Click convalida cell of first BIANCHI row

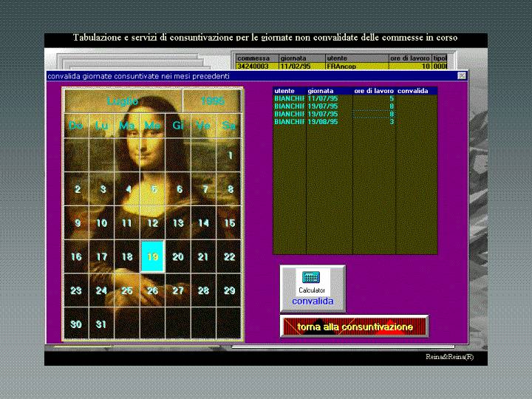(x=416, y=98)
